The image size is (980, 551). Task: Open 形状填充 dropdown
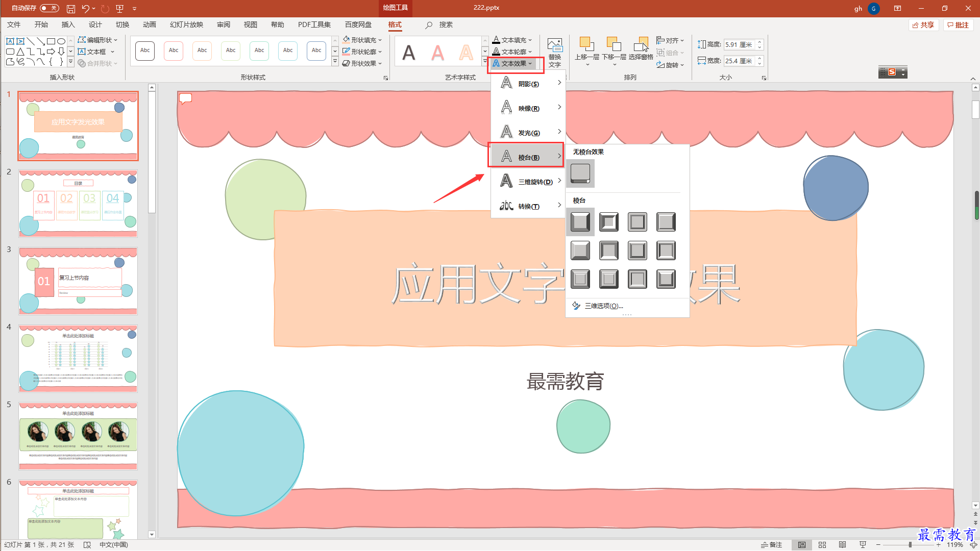tap(362, 40)
